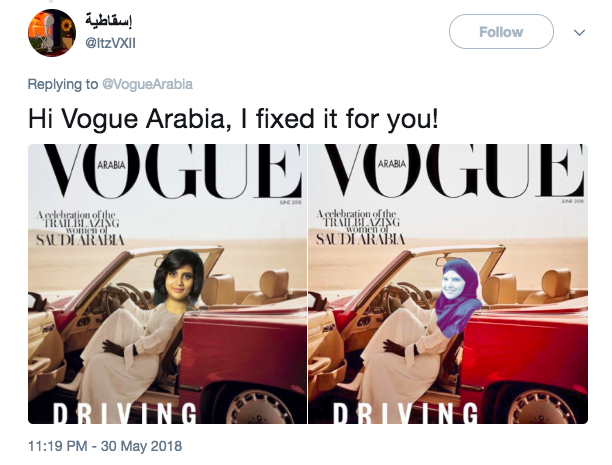Click SAUDI ARABIA headline on left cover
The image size is (612, 465).
[x=80, y=240]
